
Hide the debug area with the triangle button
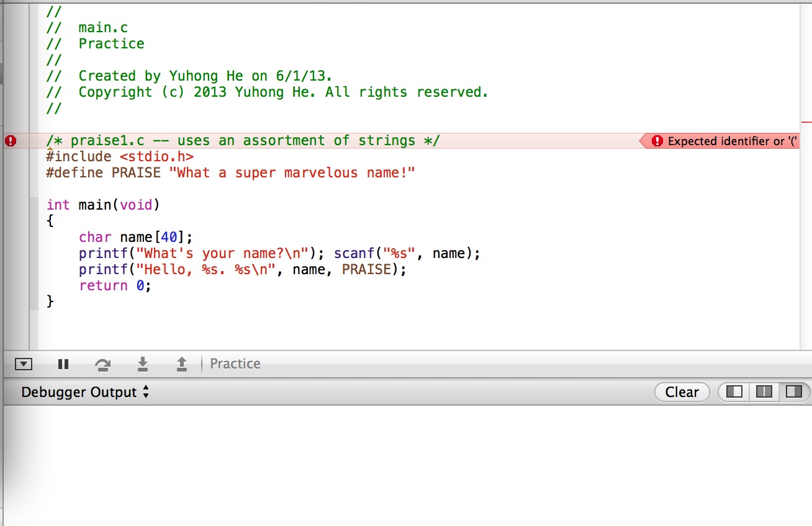coord(23,364)
